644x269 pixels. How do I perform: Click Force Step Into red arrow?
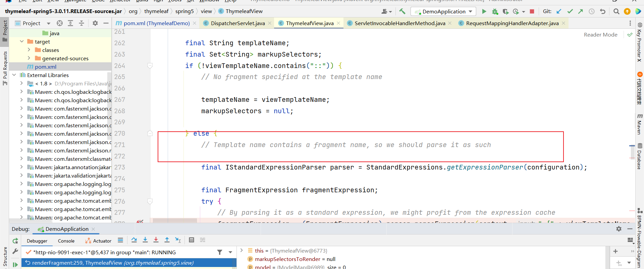[156, 240]
